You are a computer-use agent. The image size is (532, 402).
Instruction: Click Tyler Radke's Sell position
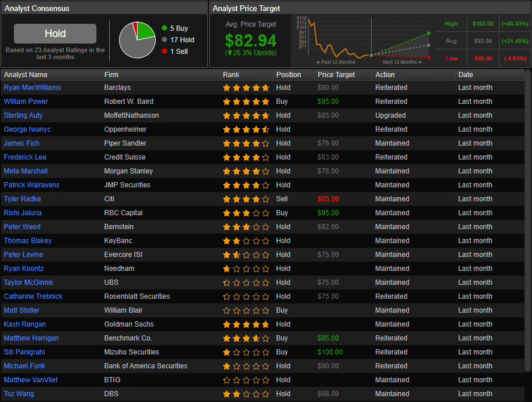coord(282,198)
